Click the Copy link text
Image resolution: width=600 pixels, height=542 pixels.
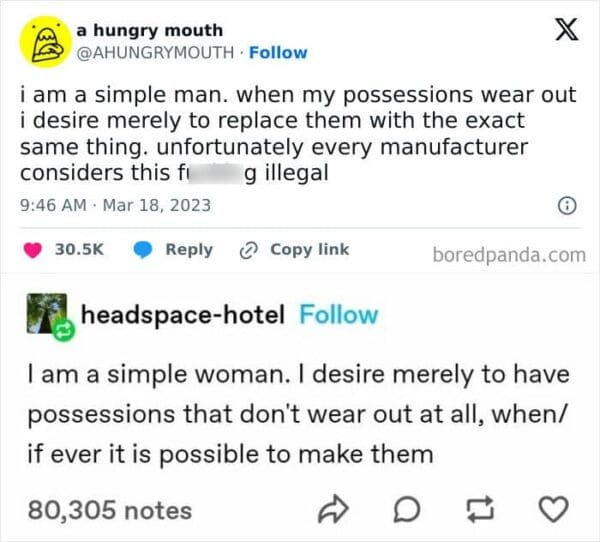pyautogui.click(x=310, y=250)
